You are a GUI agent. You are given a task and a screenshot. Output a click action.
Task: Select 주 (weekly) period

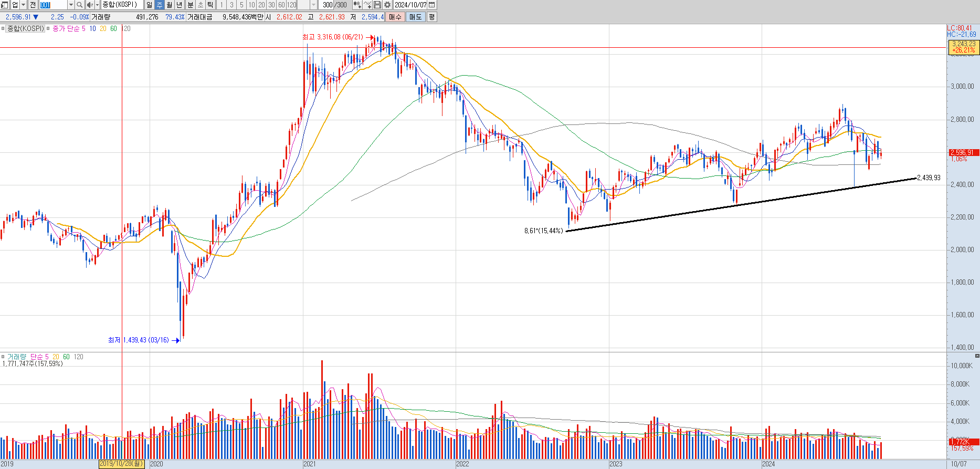point(160,5)
